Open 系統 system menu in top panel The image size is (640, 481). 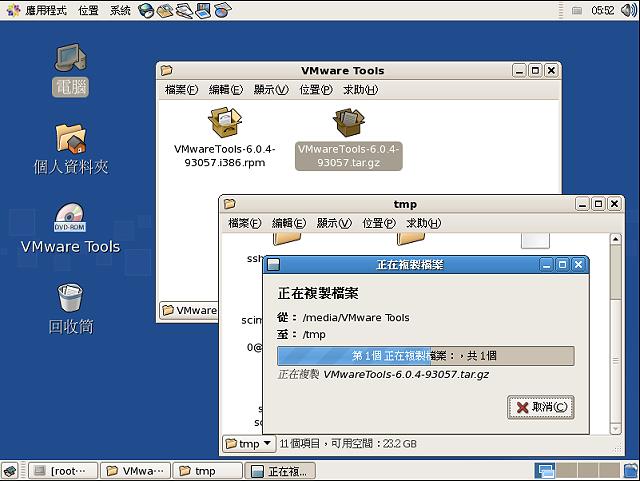[120, 10]
